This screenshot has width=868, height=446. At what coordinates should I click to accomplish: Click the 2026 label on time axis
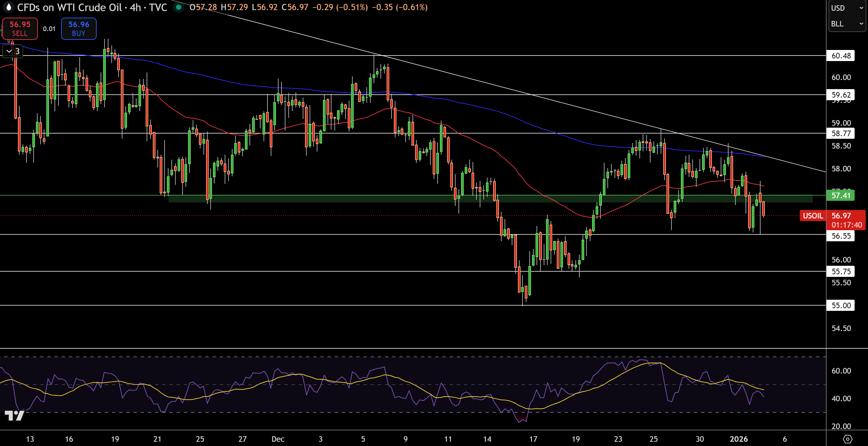click(739, 439)
